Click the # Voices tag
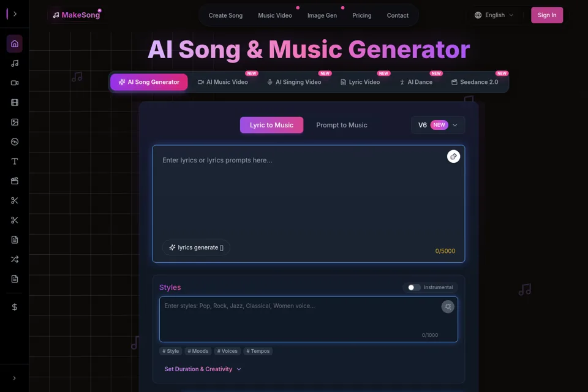This screenshot has height=392, width=588. coord(227,351)
